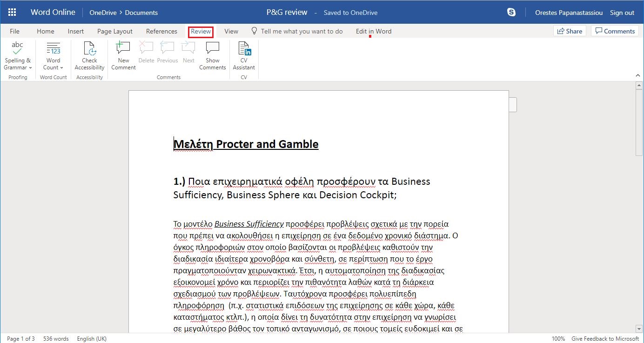The height and width of the screenshot is (343, 644).
Task: Open the app launcher waffle icon
Action: [x=13, y=13]
